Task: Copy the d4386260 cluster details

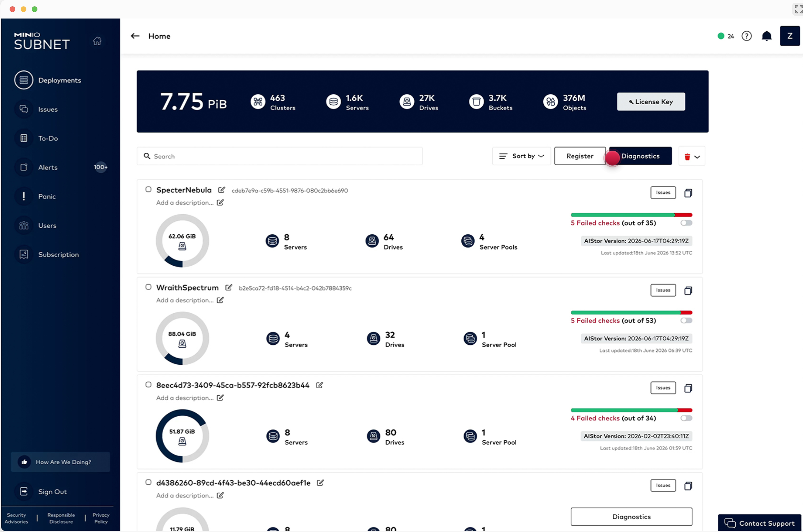Action: pos(688,485)
